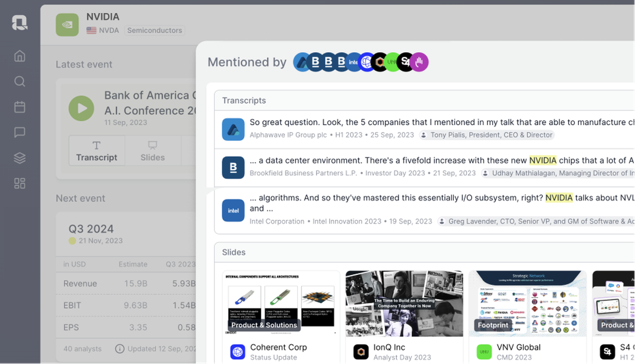Open the chat bubble sidebar icon
The height and width of the screenshot is (364, 635).
[20, 132]
